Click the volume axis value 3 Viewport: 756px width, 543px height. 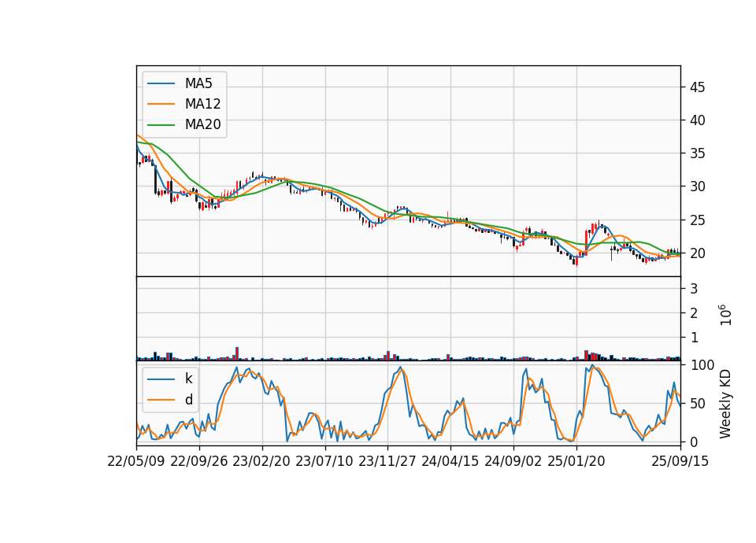695,289
